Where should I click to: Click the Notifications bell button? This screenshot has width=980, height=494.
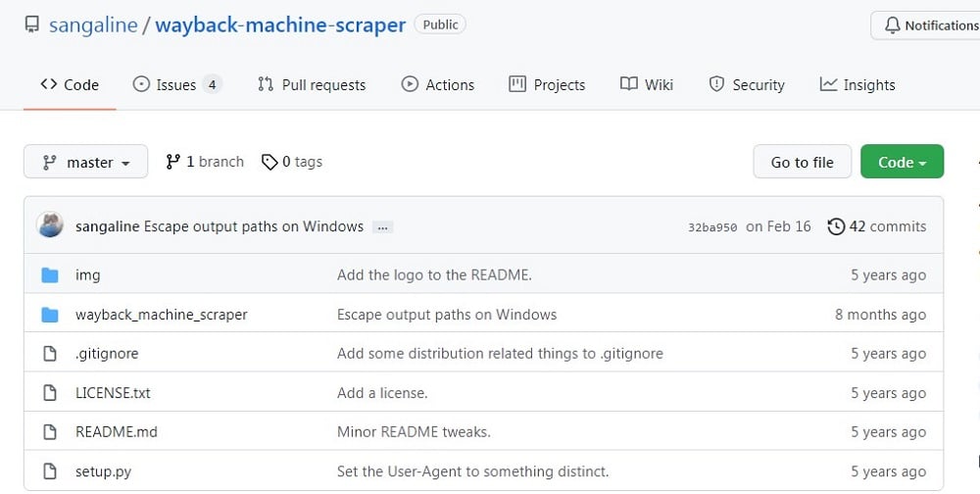tap(927, 25)
